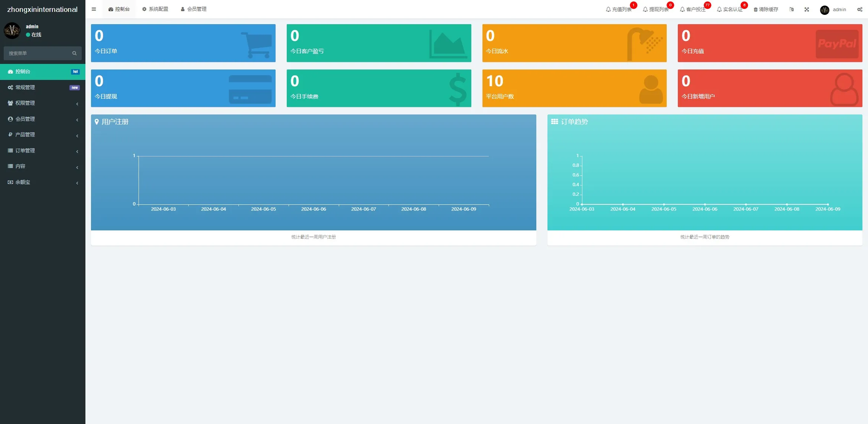The height and width of the screenshot is (424, 868).
Task: Toggle the sidebar hamburger menu
Action: [94, 9]
